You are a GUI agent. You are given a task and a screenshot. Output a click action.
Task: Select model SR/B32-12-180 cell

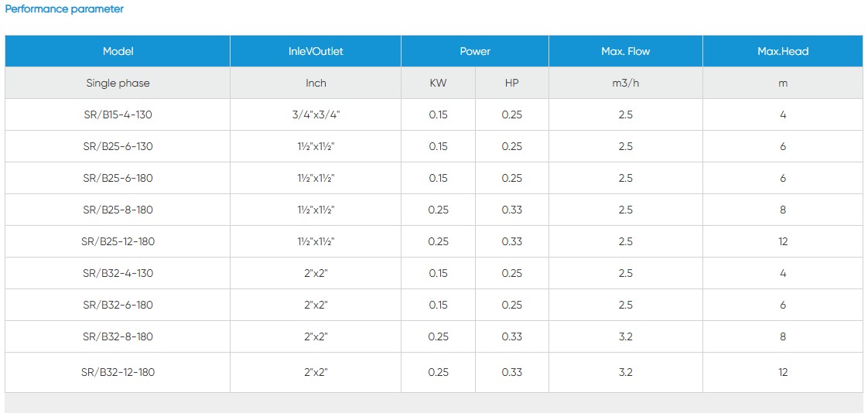click(118, 372)
